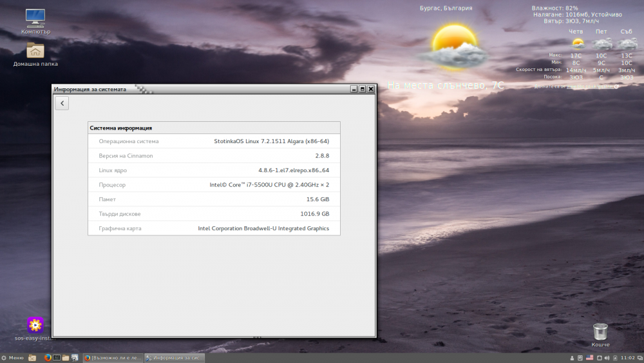Click the Cinnamon version 2.8.8 value

(322, 156)
